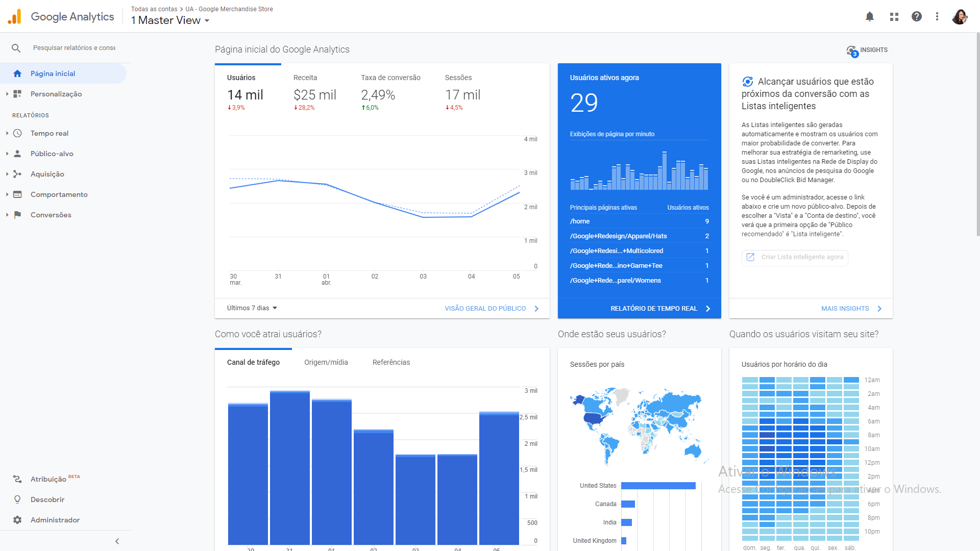Expand the Tempo real section arrow
980x551 pixels.
(7, 133)
